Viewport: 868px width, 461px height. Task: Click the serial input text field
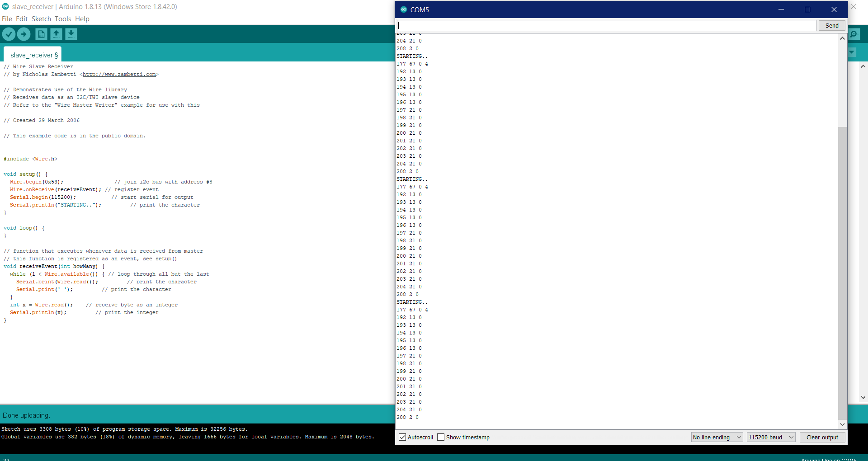(607, 26)
